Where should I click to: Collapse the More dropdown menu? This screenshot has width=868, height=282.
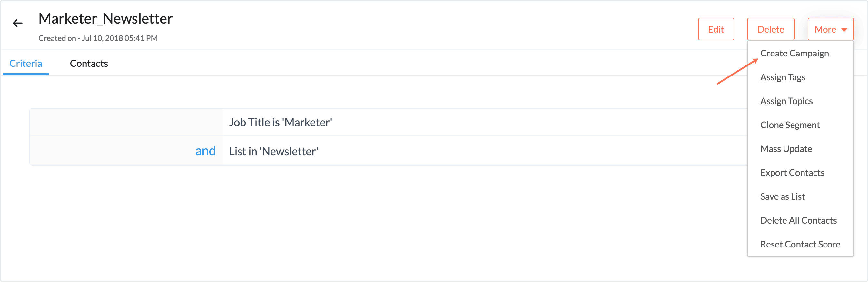pos(830,29)
